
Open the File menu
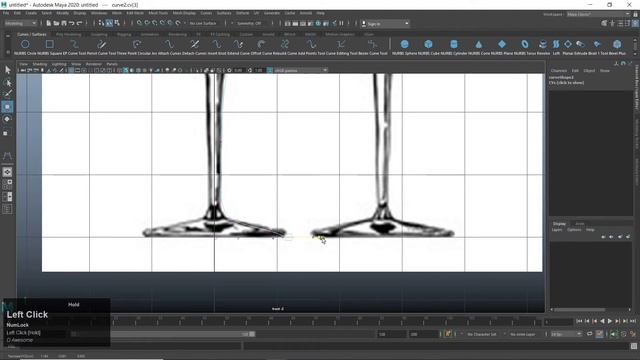click(6, 13)
